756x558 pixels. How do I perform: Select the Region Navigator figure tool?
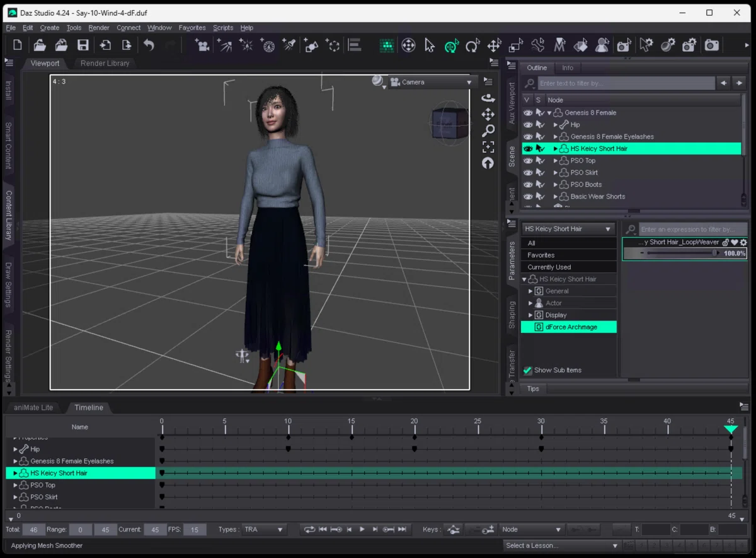tap(602, 45)
